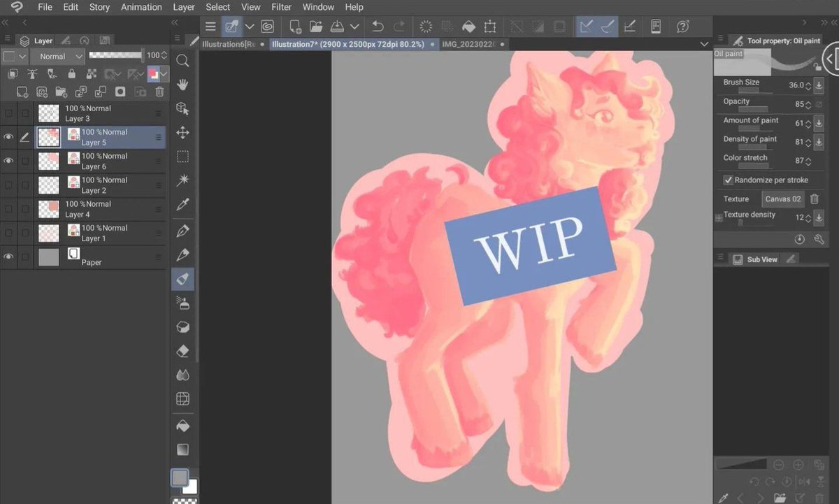Click the main drawing color swatch
Screen dimensions: 839x504
tap(180, 477)
